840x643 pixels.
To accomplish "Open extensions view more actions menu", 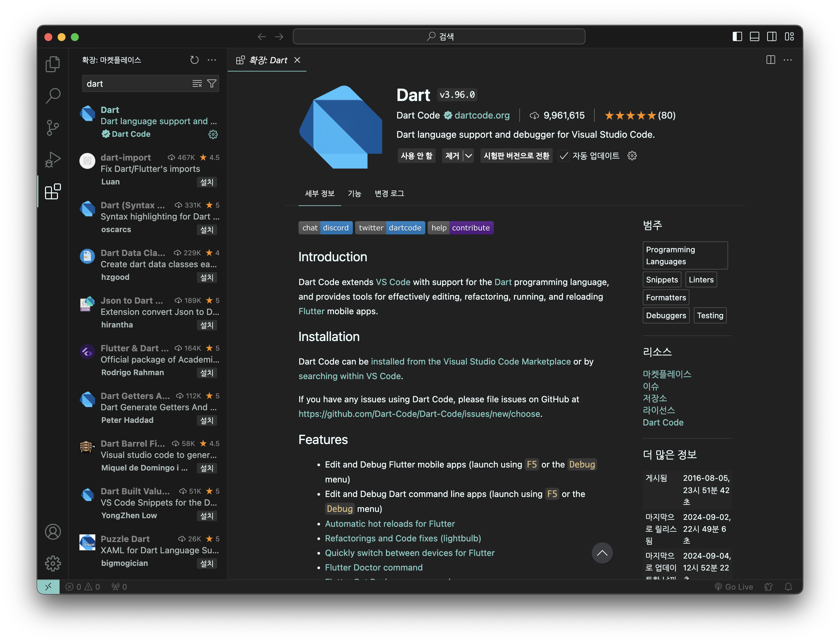I will point(211,60).
